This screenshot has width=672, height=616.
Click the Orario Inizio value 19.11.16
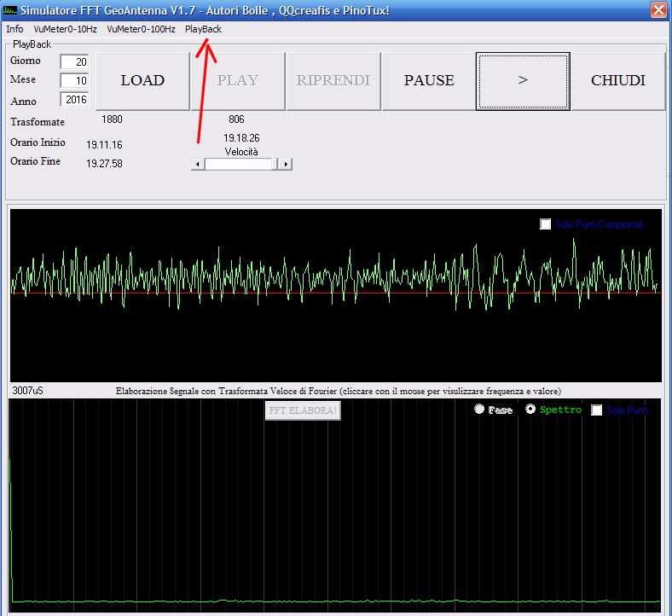[104, 145]
